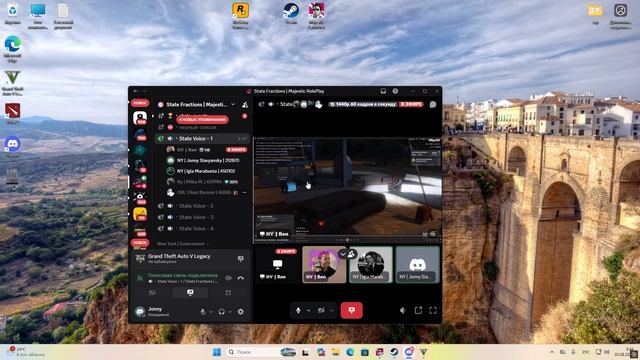Select user NY | Igla Marabunta
Image resolution: width=640 pixels, height=360 pixels.
pos(206,171)
